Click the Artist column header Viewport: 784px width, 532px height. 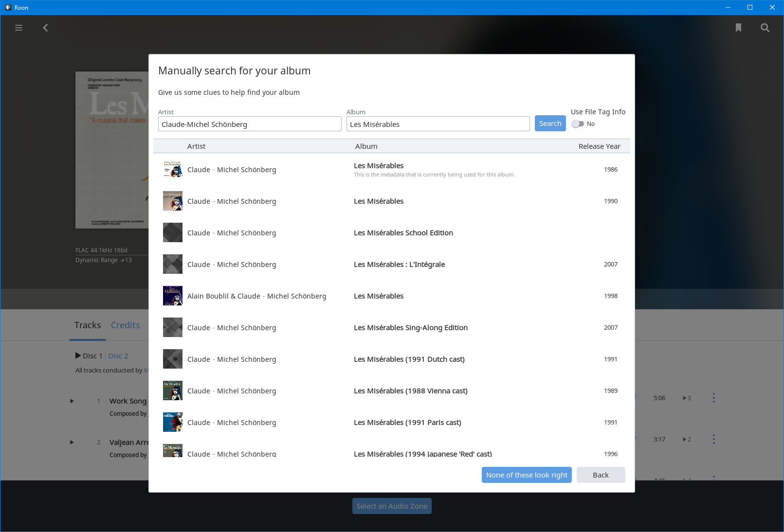point(196,146)
